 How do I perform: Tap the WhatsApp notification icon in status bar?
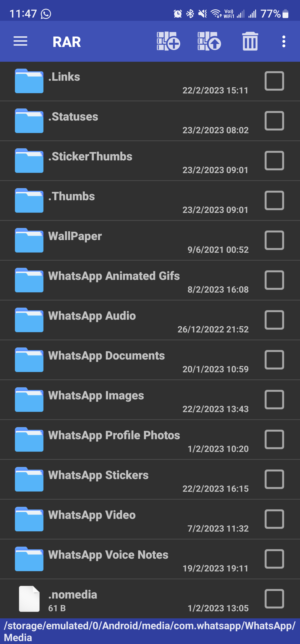pos(46,14)
